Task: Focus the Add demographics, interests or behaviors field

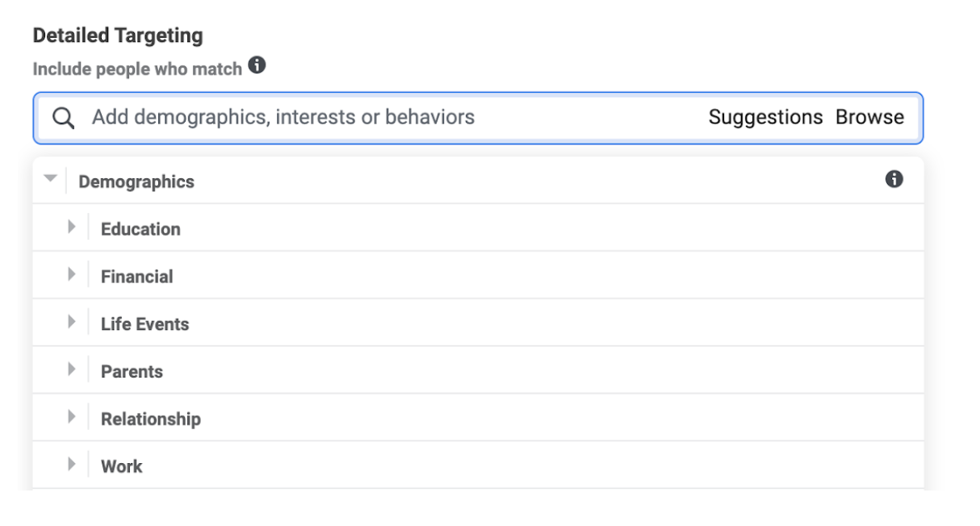Action: (x=478, y=118)
